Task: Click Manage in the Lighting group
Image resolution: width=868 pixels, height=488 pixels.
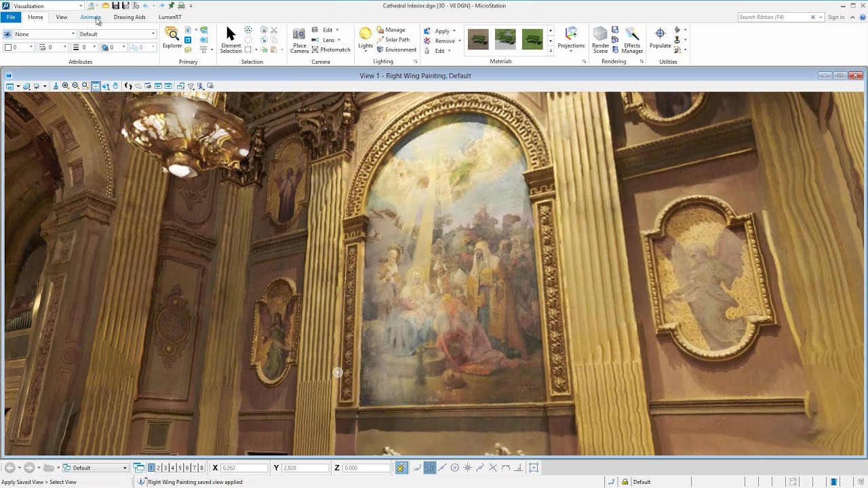Action: [x=391, y=30]
